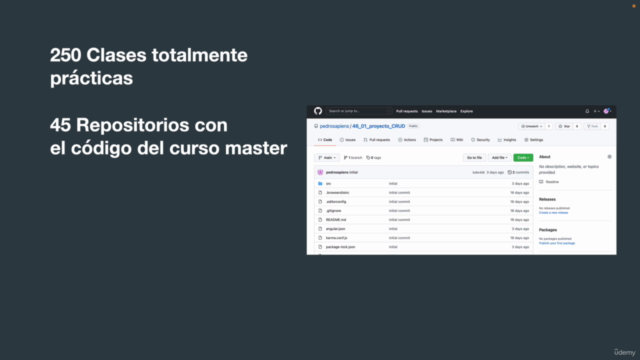Click the Go to file button
The height and width of the screenshot is (360, 640).
(x=474, y=158)
